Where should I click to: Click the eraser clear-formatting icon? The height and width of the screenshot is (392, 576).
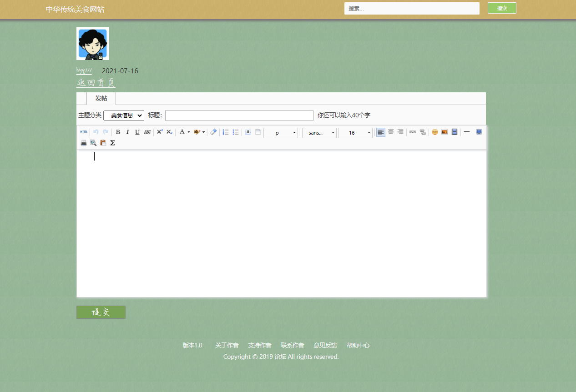tap(213, 132)
